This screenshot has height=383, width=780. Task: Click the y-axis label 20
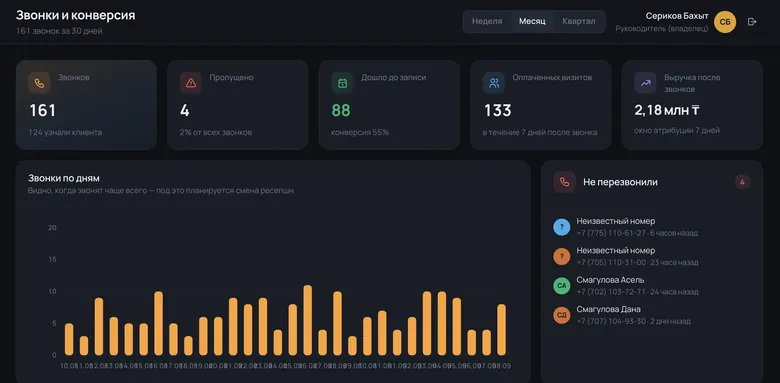(52, 227)
